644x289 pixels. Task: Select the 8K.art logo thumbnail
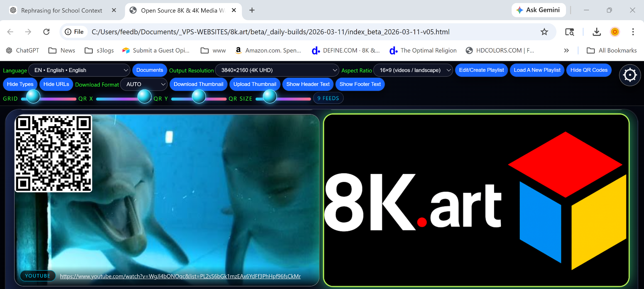(x=476, y=200)
